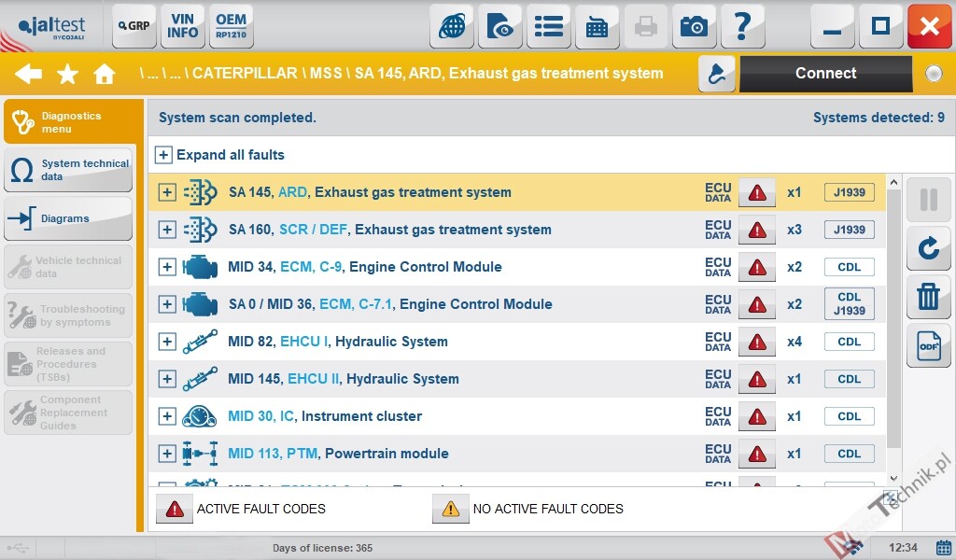
Task: Refresh the system scan
Action: click(929, 248)
